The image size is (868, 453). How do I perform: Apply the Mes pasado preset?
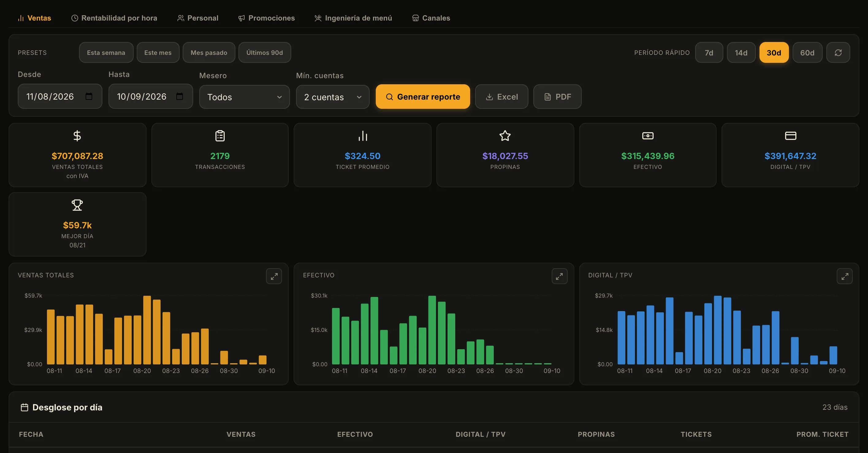tap(209, 53)
